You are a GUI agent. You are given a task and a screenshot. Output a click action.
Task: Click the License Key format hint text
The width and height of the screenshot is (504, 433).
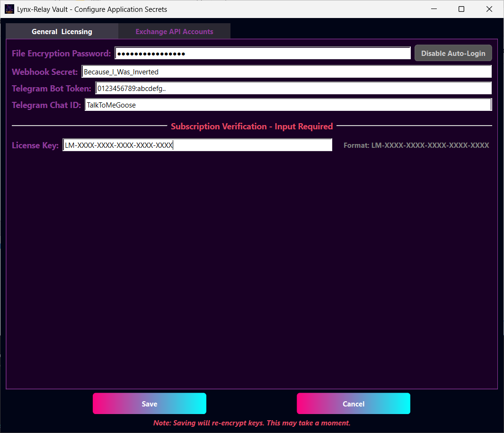[416, 145]
